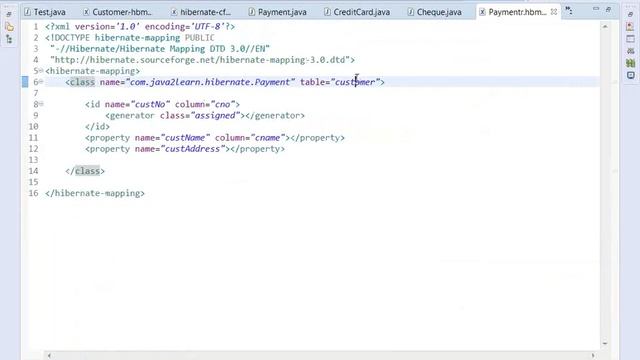Collapse the hibernate-mapping element on line 5

[x=41, y=71]
